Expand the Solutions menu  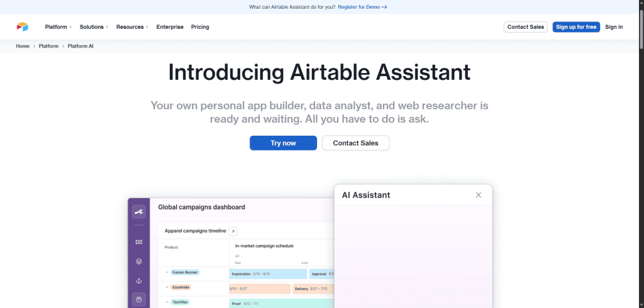pos(94,26)
